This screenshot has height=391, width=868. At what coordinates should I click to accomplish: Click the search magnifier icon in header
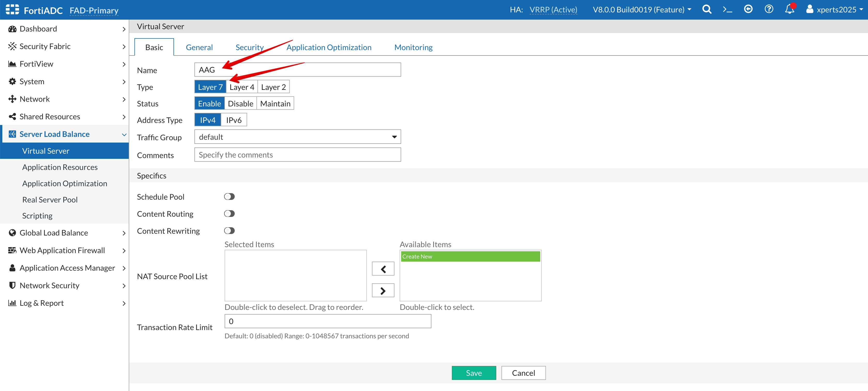pyautogui.click(x=707, y=10)
